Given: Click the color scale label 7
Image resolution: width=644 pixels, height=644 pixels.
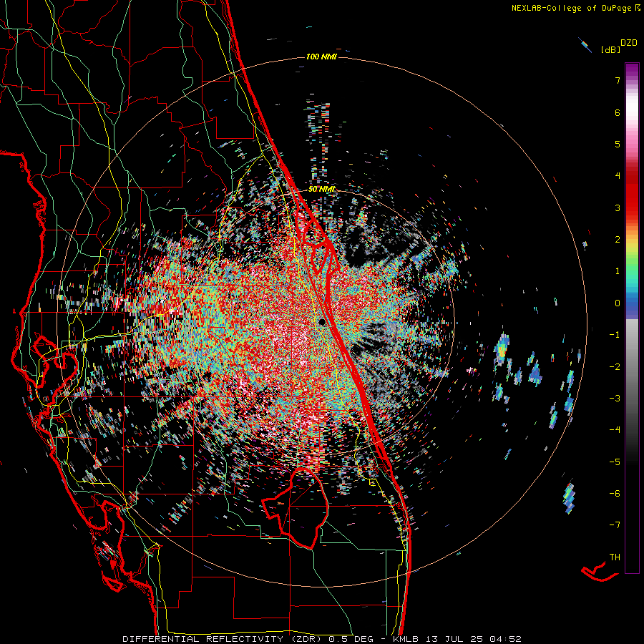Looking at the screenshot, I should coord(618,80).
